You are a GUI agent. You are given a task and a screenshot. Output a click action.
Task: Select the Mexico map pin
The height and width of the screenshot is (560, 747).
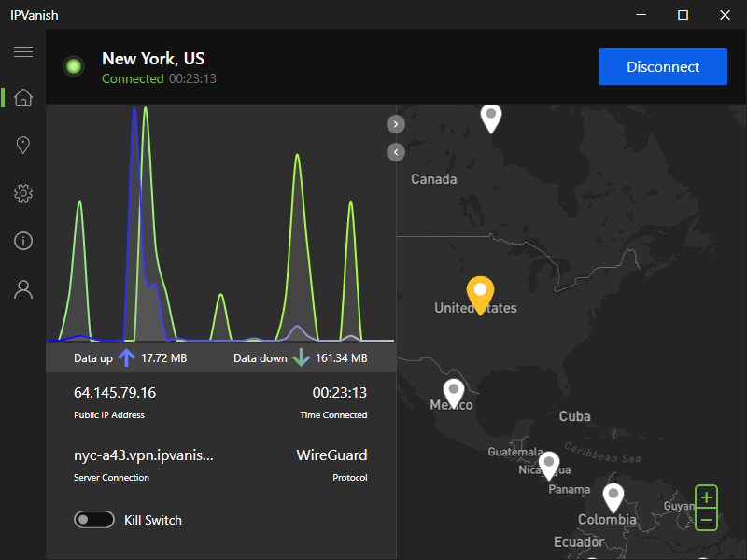454,391
